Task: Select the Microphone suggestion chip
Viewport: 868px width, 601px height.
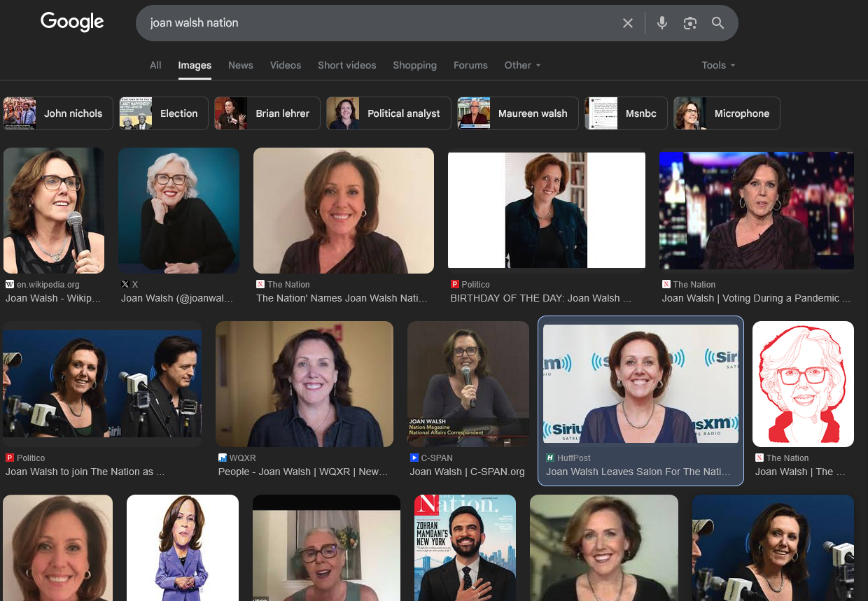Action: click(x=727, y=113)
